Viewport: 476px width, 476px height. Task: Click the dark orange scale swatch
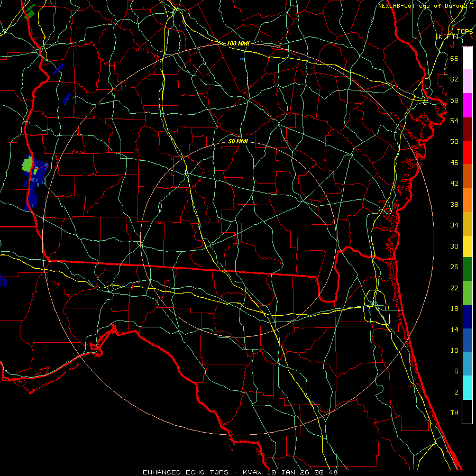pos(467,176)
